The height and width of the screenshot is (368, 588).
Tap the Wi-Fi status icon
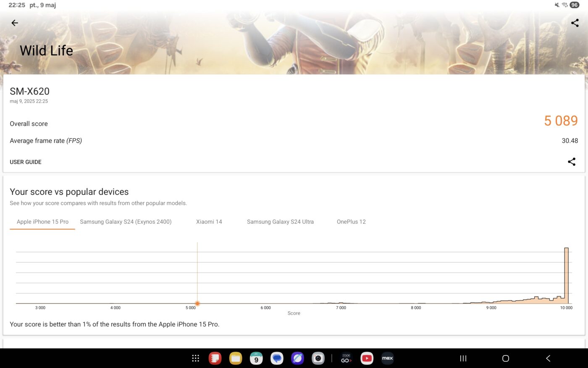(565, 5)
